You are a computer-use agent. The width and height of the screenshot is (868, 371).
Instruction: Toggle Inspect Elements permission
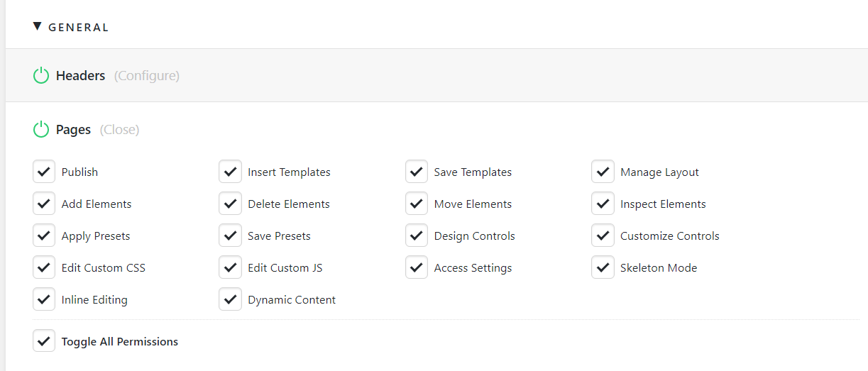coord(603,204)
